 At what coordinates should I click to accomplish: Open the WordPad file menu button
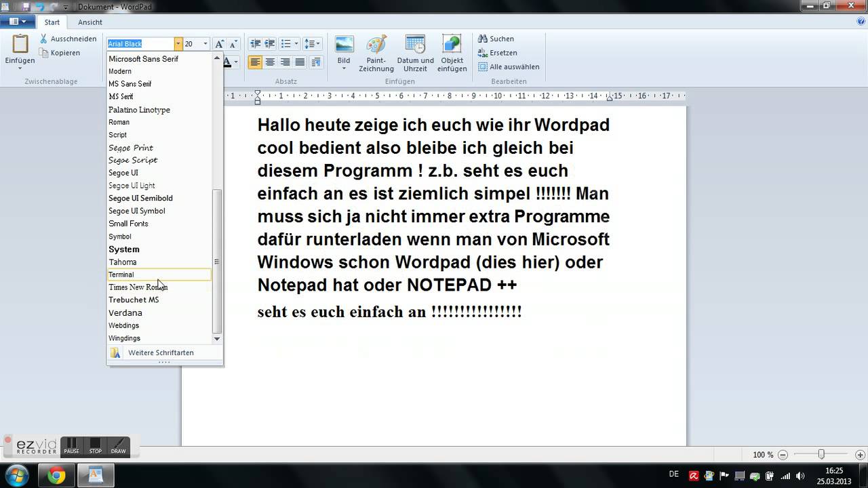point(18,22)
